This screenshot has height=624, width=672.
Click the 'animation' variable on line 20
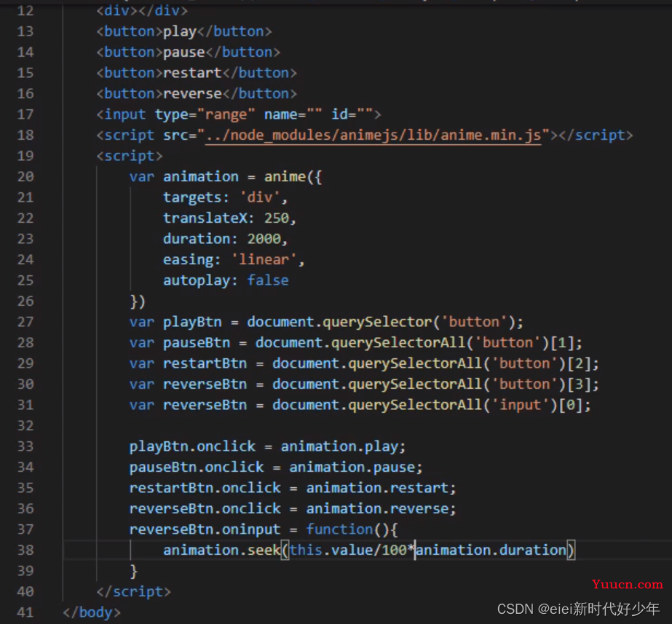click(x=200, y=177)
